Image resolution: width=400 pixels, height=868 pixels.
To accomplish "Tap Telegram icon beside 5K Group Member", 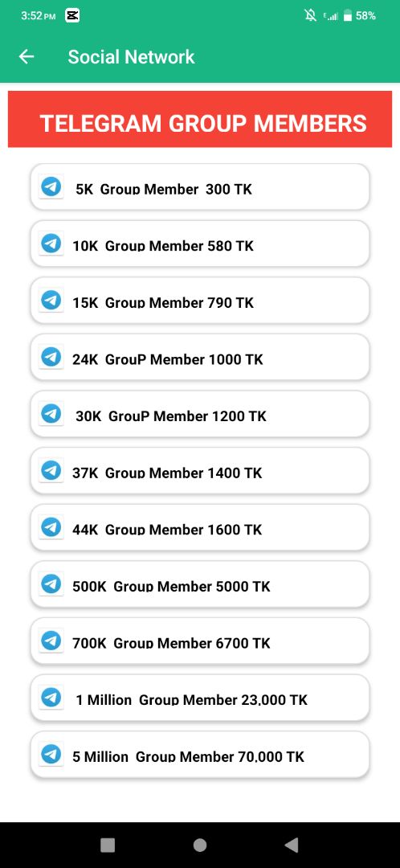I will 51,186.
